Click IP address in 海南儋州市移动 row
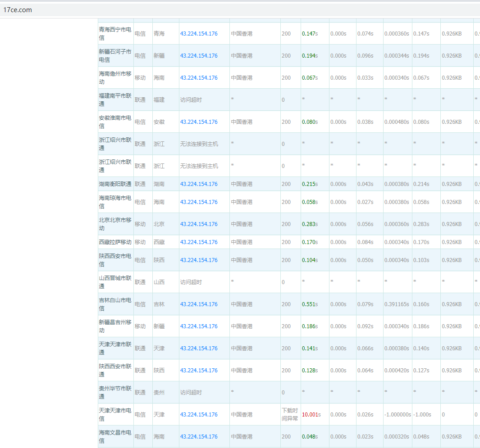 pos(199,78)
